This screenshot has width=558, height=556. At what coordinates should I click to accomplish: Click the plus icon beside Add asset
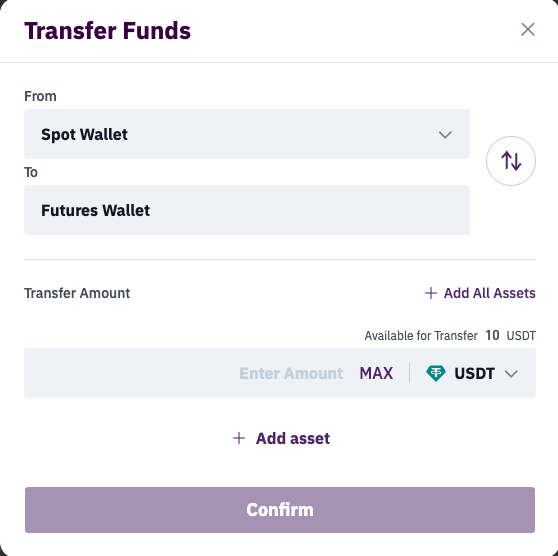[x=239, y=438]
